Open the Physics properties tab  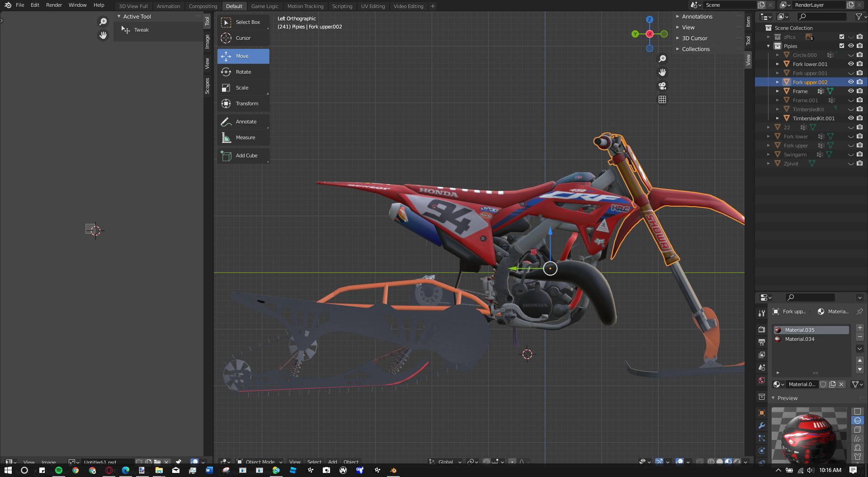coord(762,451)
